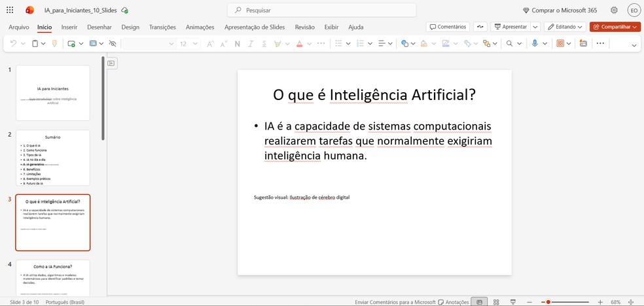Open the Animações tab
The height and width of the screenshot is (306, 644).
point(200,27)
